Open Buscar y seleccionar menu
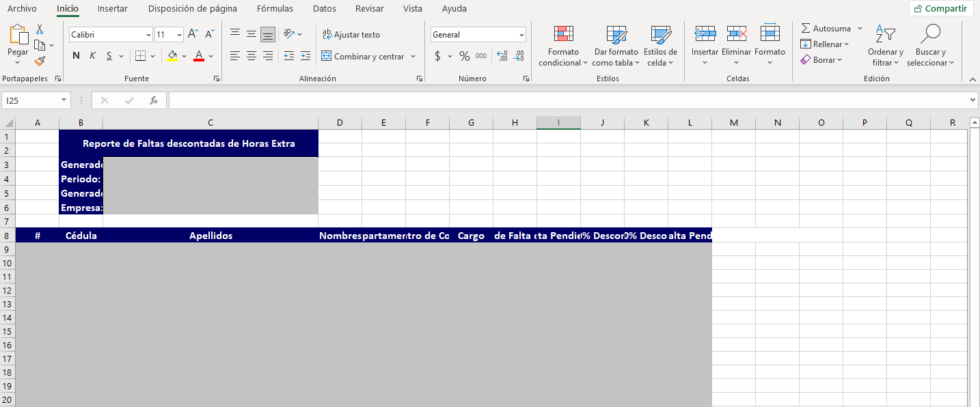The width and height of the screenshot is (980, 407). 930,46
